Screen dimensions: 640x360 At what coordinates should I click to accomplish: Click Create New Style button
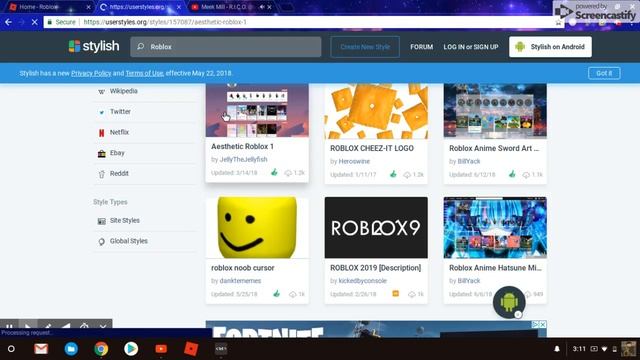click(365, 47)
